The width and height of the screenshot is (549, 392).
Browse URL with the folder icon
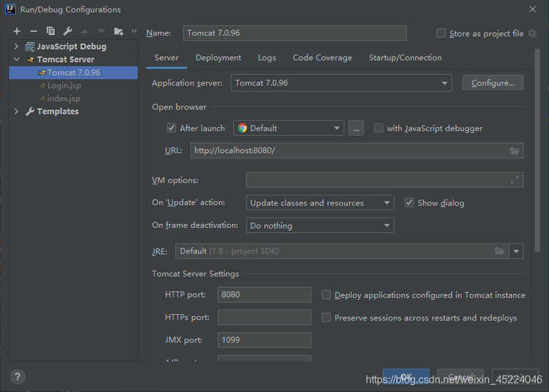tap(515, 151)
